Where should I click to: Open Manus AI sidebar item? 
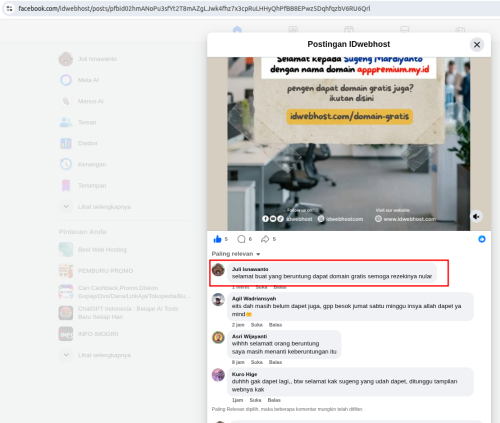point(90,101)
